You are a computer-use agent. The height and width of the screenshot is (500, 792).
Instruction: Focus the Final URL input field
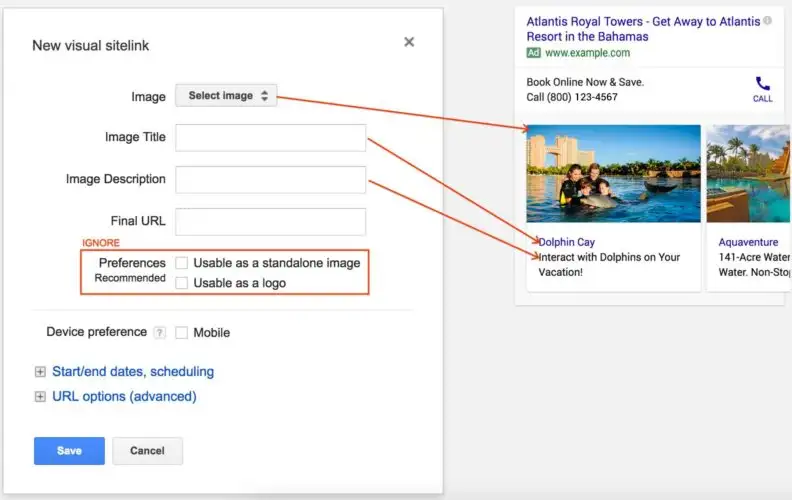[x=270, y=221]
